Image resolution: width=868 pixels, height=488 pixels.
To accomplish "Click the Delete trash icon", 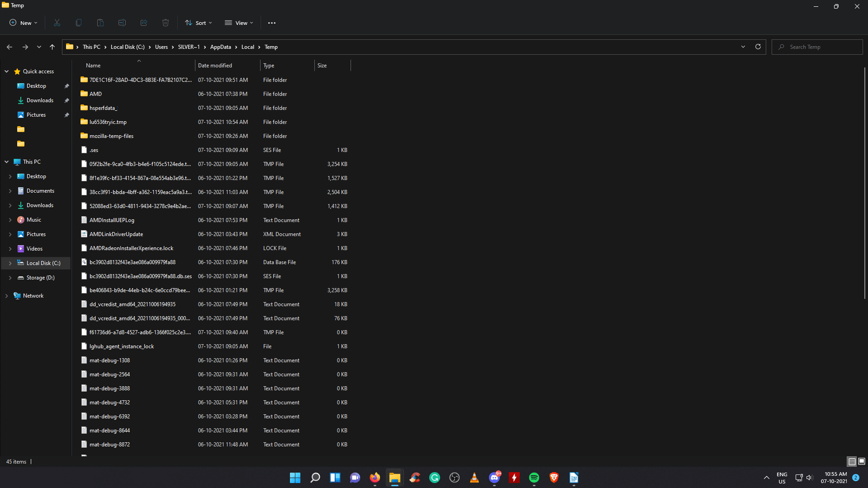I will click(x=166, y=23).
